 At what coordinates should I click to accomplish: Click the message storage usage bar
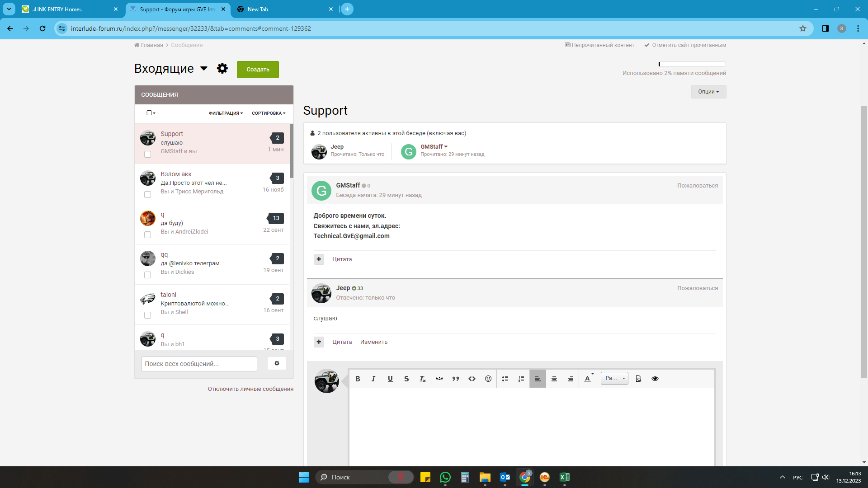click(692, 64)
